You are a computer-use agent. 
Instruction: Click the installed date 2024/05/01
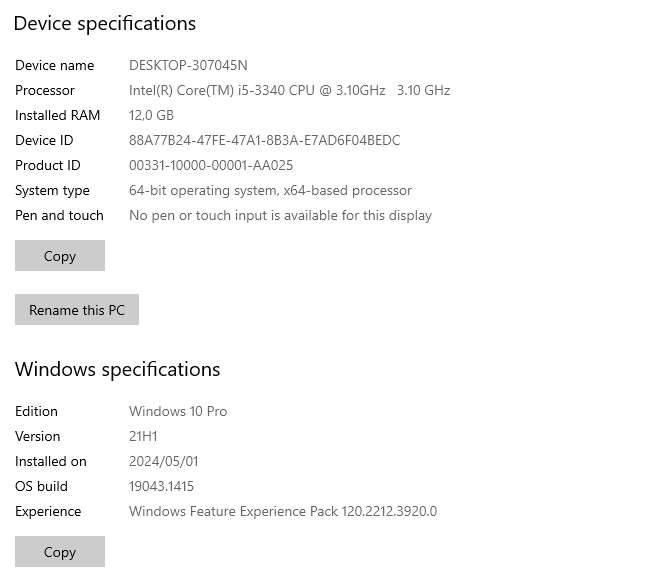pos(164,461)
